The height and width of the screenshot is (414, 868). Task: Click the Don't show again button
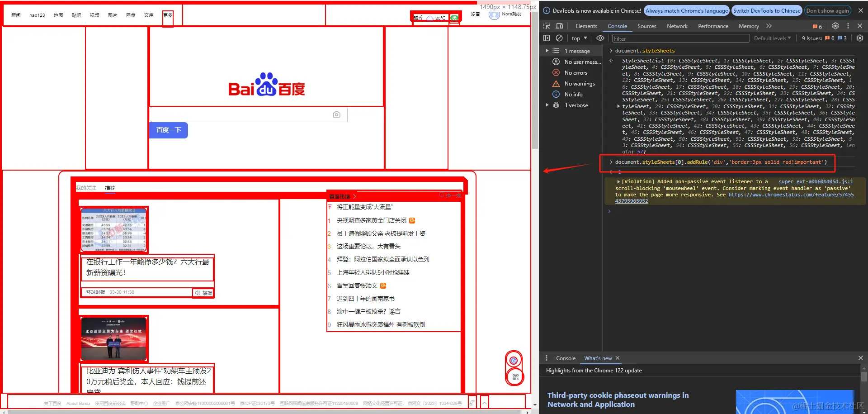[827, 10]
